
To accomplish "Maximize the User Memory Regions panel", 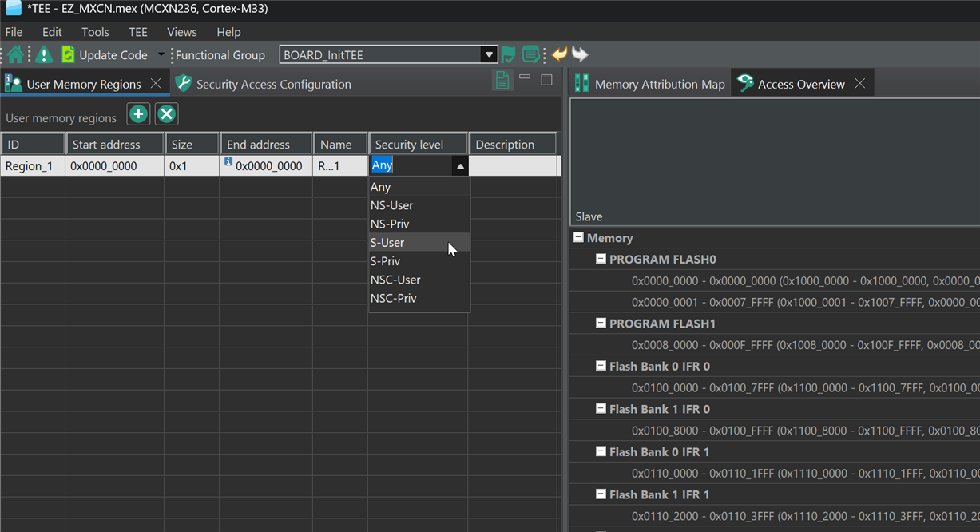I will (x=547, y=79).
